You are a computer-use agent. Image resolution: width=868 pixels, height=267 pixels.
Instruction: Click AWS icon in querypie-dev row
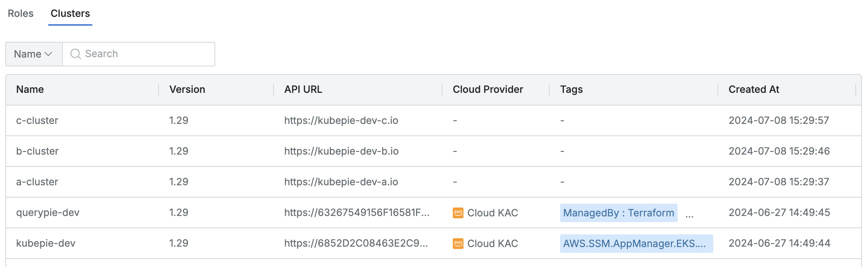(458, 213)
